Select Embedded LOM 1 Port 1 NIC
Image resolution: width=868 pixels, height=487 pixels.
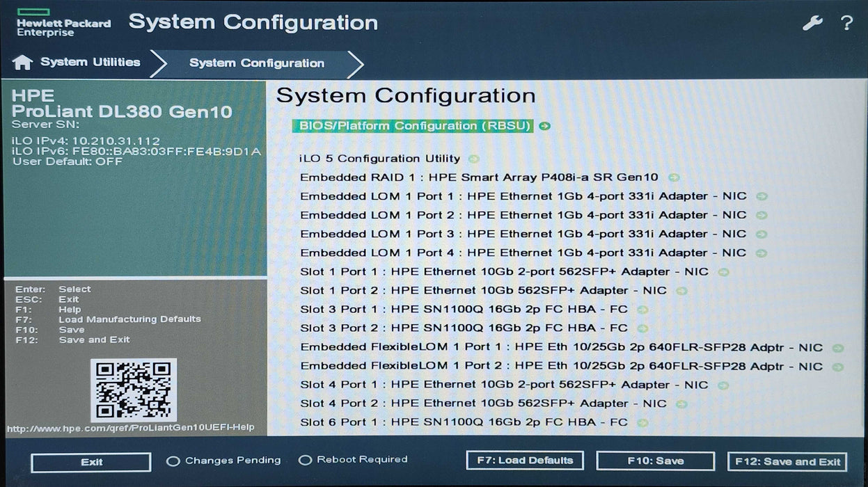tap(523, 196)
